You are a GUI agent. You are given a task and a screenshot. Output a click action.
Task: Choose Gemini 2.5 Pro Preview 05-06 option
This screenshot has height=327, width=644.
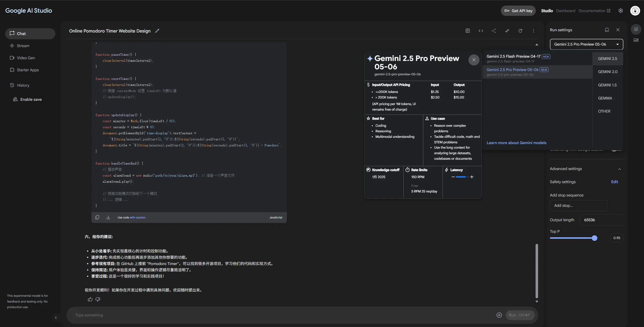[x=537, y=72]
